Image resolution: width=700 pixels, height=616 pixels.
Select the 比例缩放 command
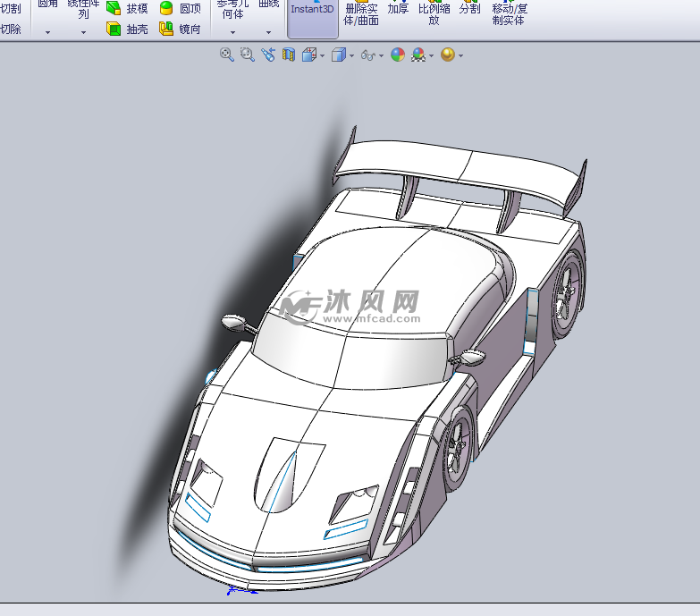[434, 13]
